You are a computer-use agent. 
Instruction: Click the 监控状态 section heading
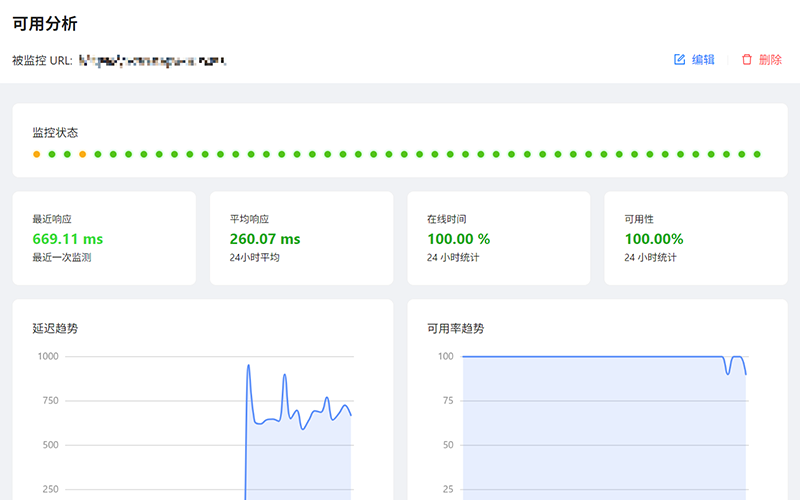pyautogui.click(x=55, y=133)
